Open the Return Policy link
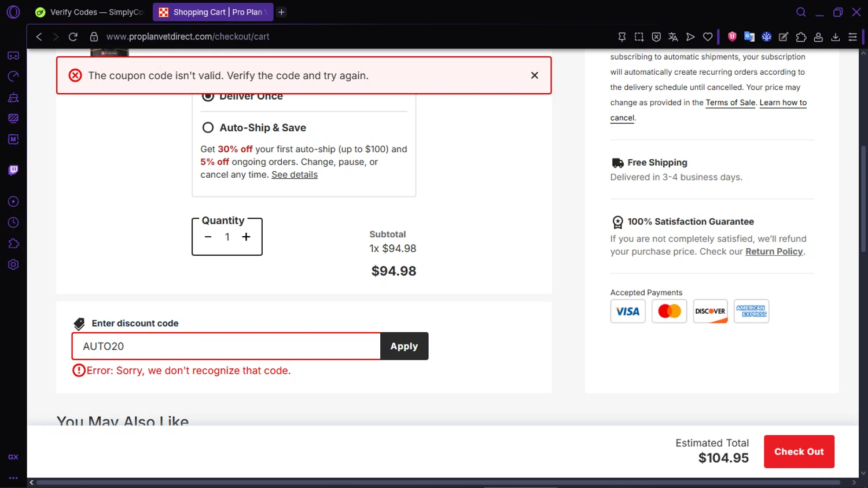 774,251
